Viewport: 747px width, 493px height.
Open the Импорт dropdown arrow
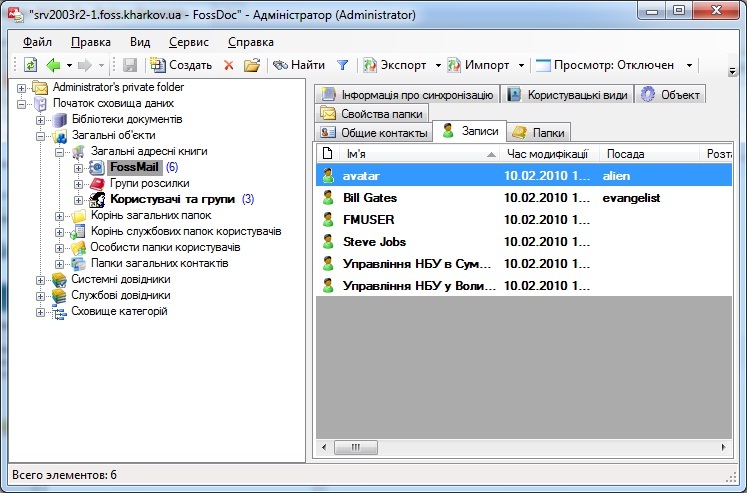pyautogui.click(x=521, y=65)
